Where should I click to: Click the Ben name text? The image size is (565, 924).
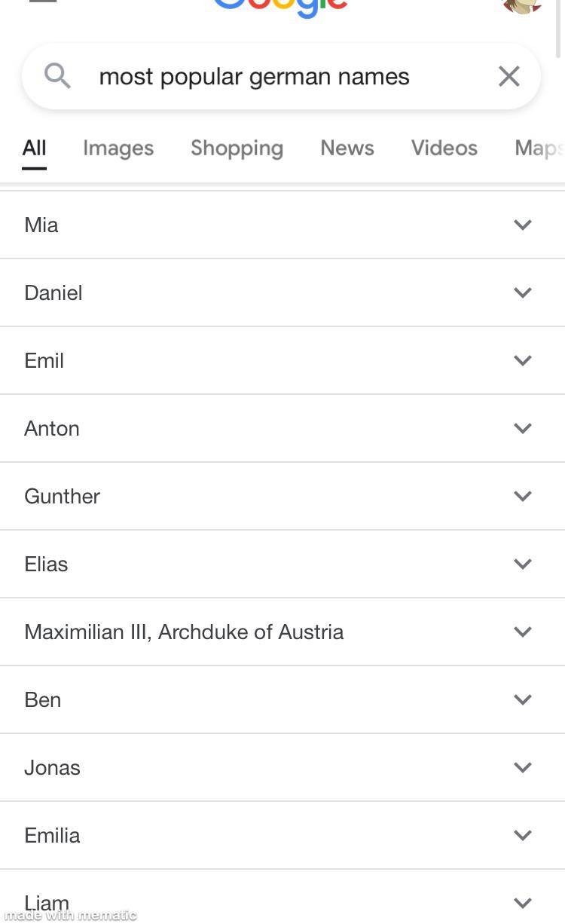[43, 699]
